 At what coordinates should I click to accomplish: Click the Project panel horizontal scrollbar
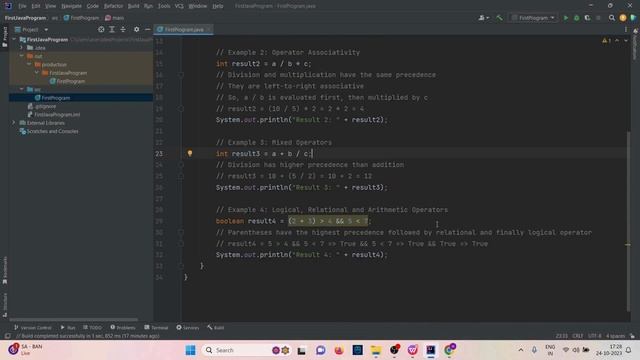click(73, 320)
